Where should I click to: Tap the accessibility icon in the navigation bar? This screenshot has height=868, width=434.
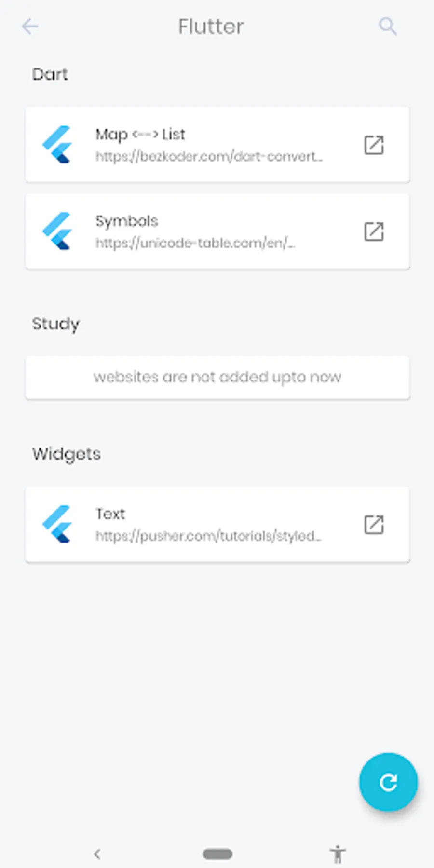tap(337, 850)
